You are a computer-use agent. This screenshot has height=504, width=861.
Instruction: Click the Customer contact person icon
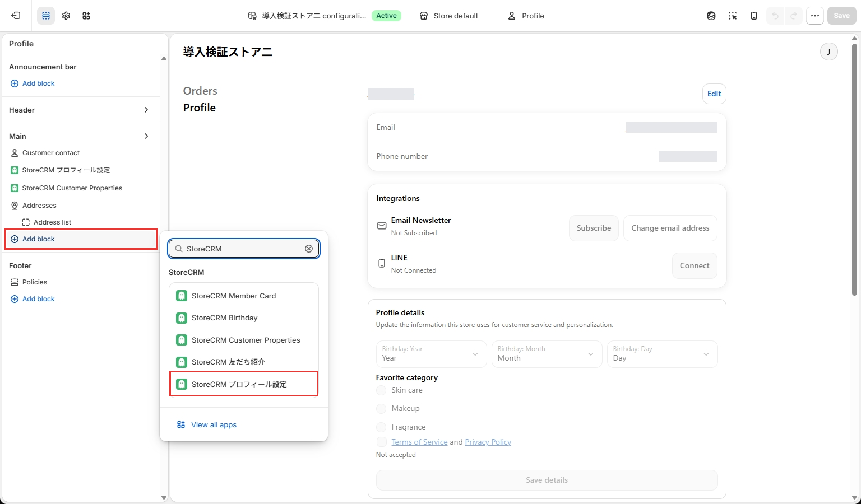pos(15,153)
